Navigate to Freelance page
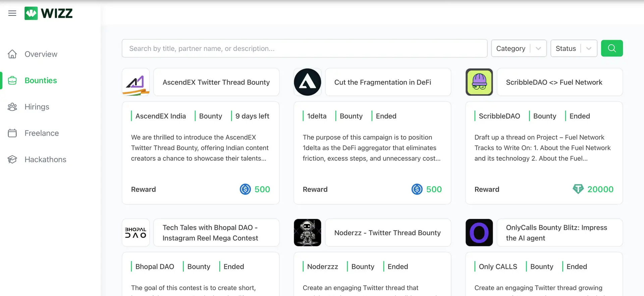 coord(42,133)
